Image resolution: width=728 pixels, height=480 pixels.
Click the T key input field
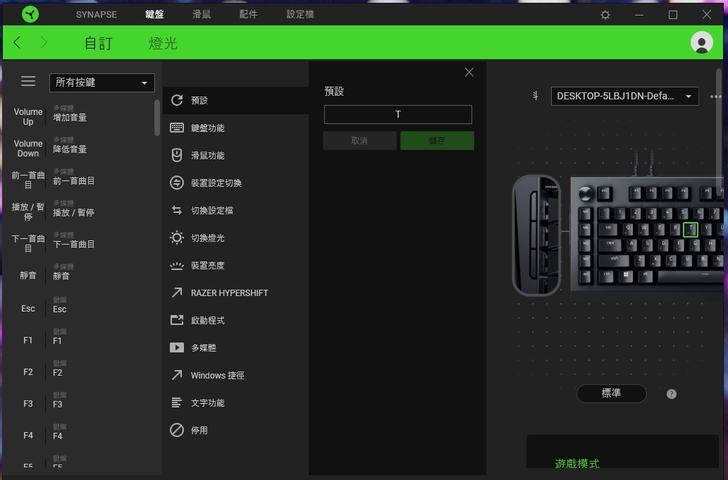398,114
